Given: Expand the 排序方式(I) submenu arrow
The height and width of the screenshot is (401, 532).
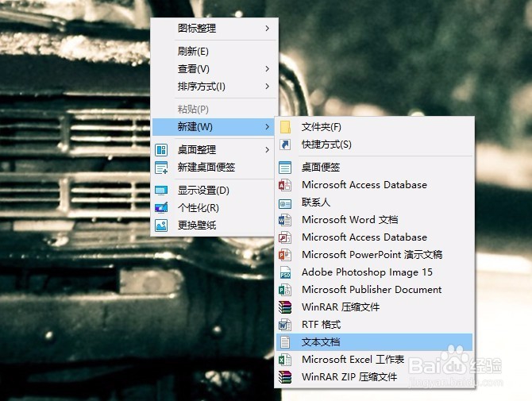Looking at the screenshot, I should [268, 87].
